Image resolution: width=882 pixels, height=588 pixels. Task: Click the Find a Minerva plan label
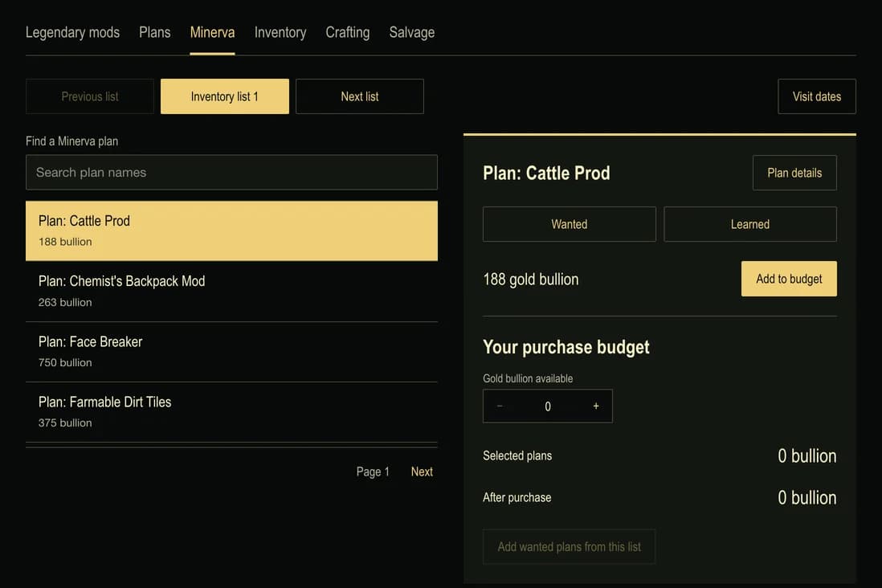click(x=72, y=141)
